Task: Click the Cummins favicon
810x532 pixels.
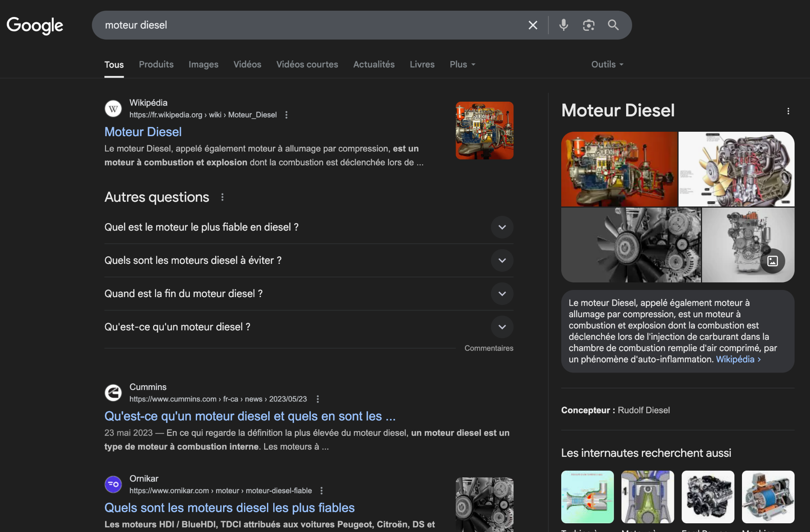Action: click(x=113, y=393)
